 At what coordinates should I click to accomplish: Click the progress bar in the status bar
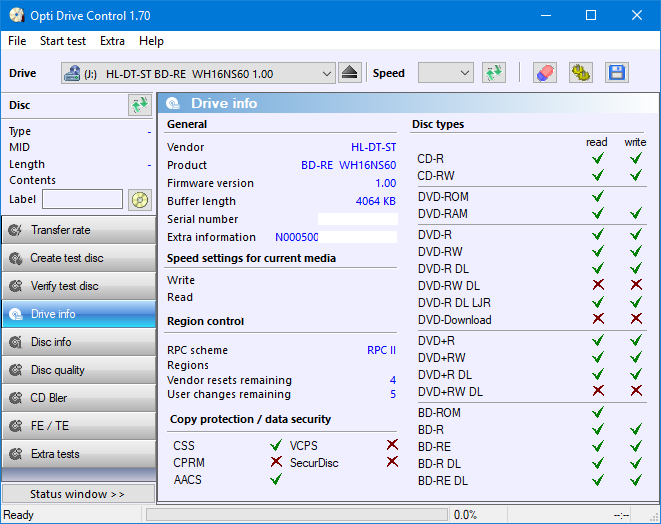point(297,515)
